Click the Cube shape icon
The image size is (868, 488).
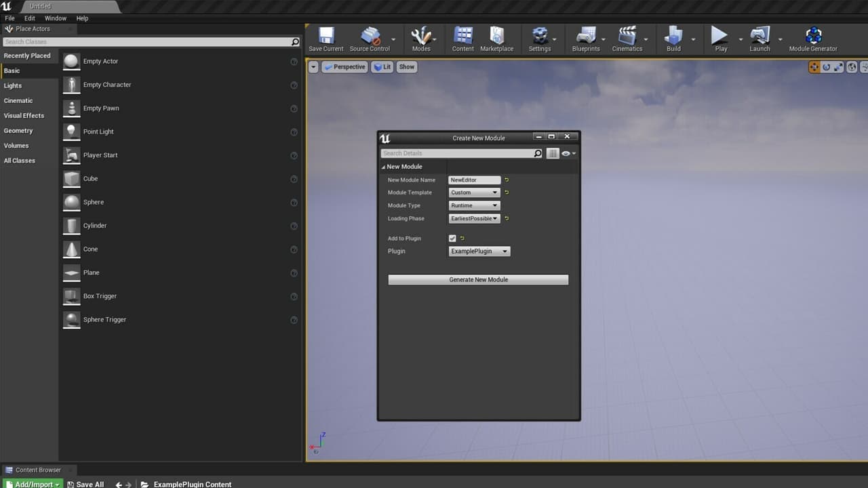71,179
